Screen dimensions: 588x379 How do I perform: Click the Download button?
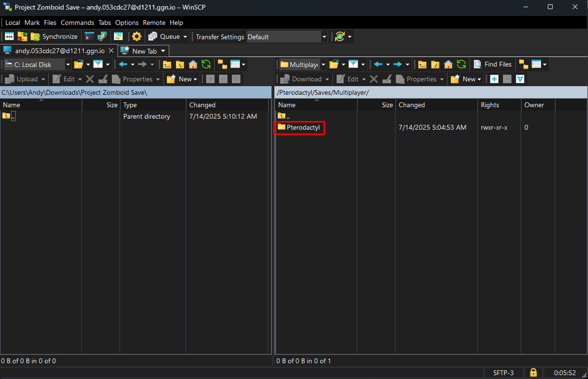click(x=303, y=79)
